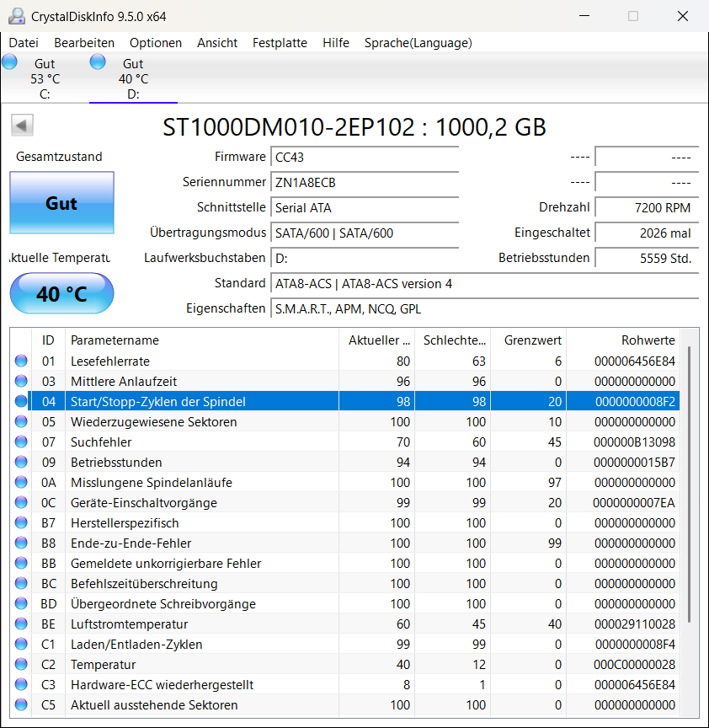Click raw value 000C00000028
Screen dimensions: 709x728
pos(634,665)
